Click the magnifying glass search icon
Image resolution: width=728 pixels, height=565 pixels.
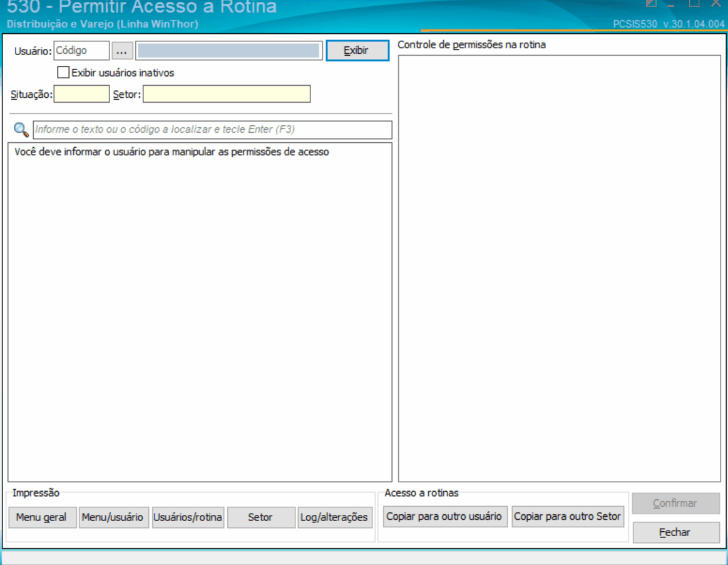coord(21,130)
